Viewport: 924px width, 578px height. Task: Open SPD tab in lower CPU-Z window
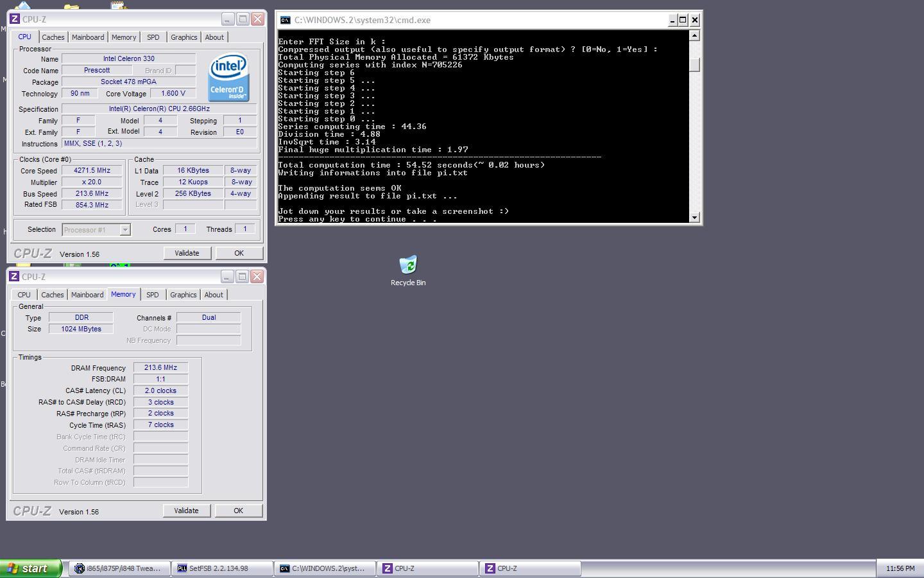[153, 295]
